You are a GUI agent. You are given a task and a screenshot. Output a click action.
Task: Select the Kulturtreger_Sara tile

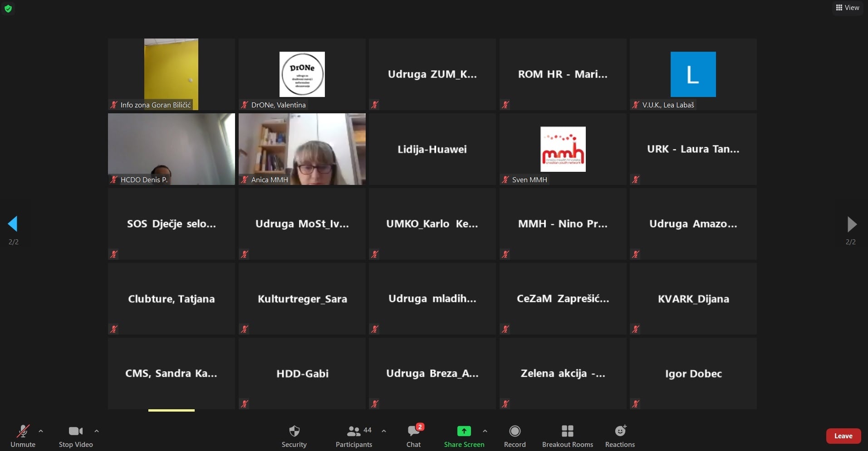[x=302, y=299]
